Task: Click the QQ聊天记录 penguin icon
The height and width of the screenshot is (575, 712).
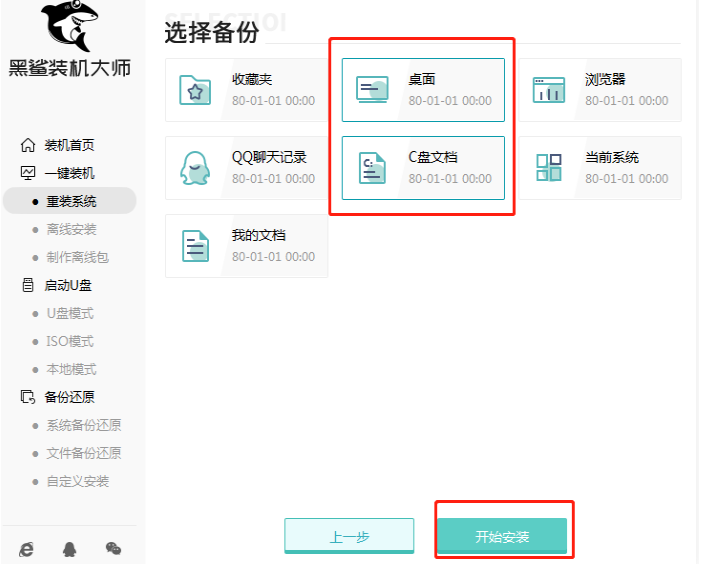Action: point(195,167)
